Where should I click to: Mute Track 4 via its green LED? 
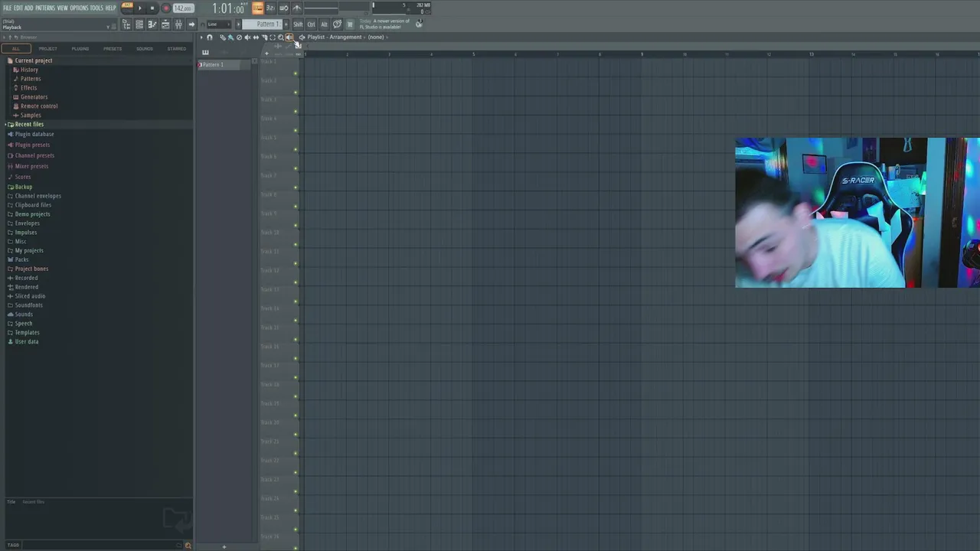(296, 131)
